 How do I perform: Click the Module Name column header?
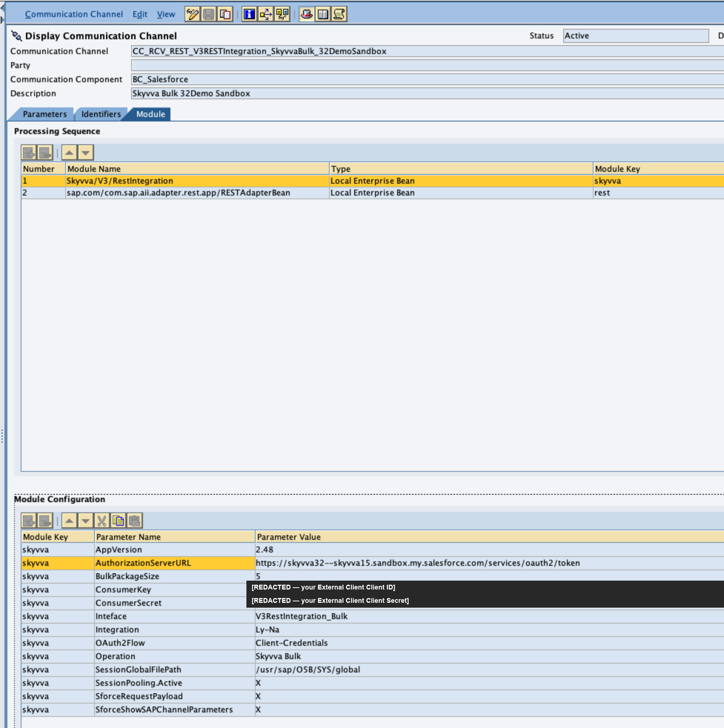coord(197,169)
